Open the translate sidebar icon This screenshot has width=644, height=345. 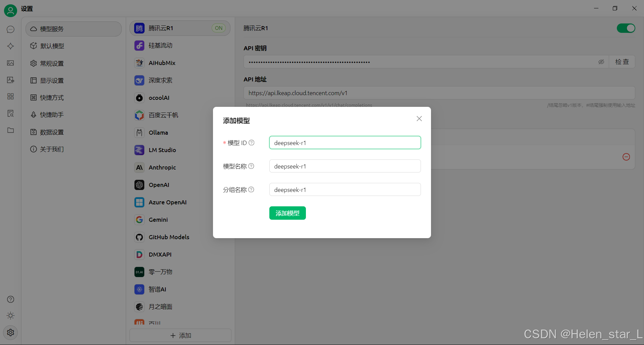click(x=10, y=80)
